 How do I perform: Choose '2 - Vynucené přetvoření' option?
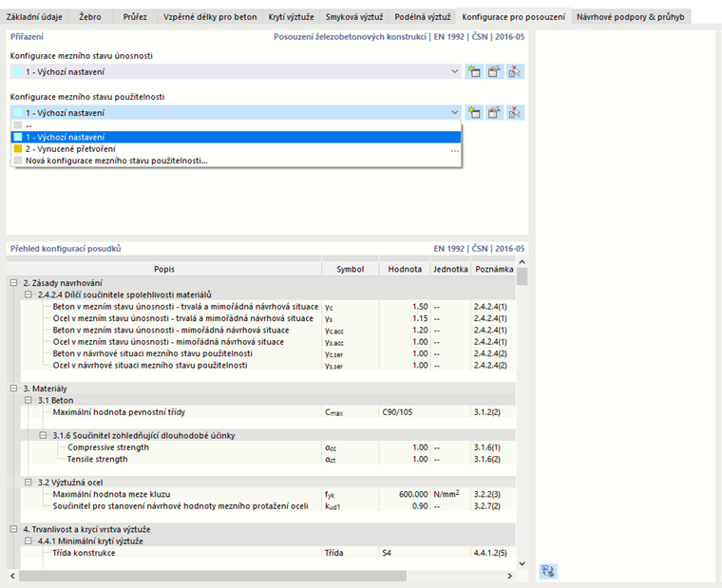coord(236,149)
